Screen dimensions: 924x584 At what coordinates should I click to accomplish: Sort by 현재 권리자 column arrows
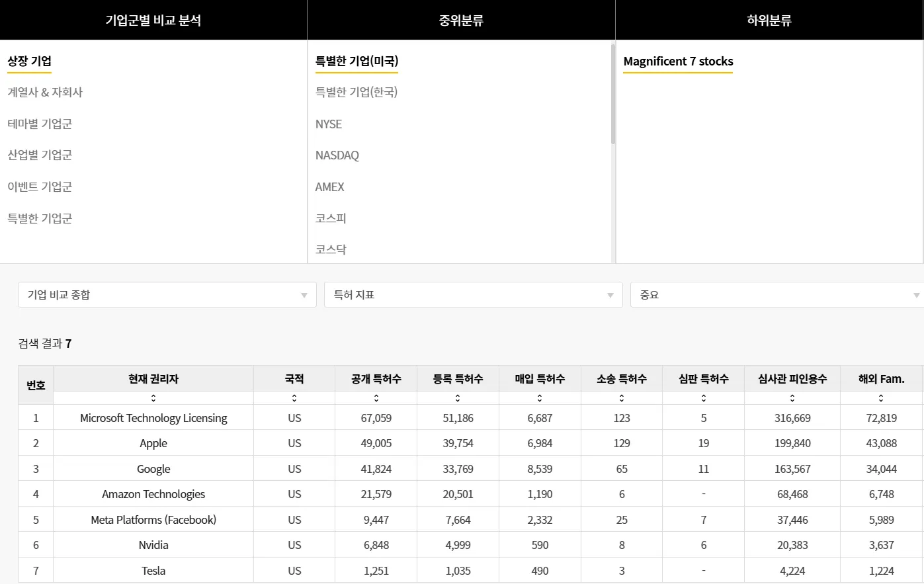(153, 398)
